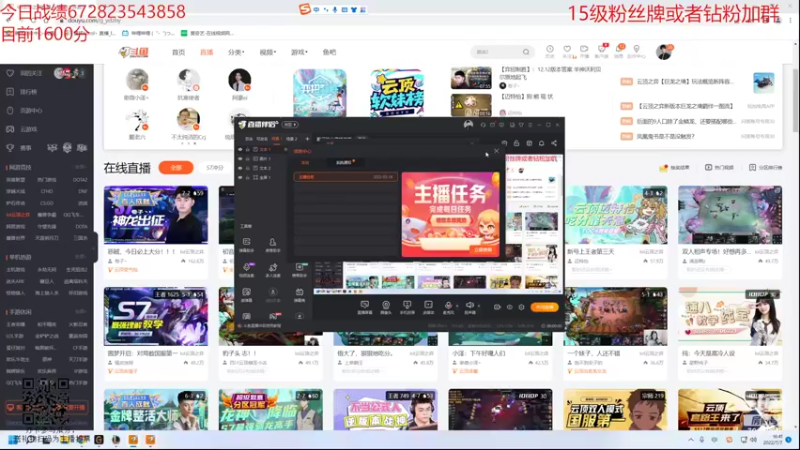Open companion settings gear near start button

(521, 307)
